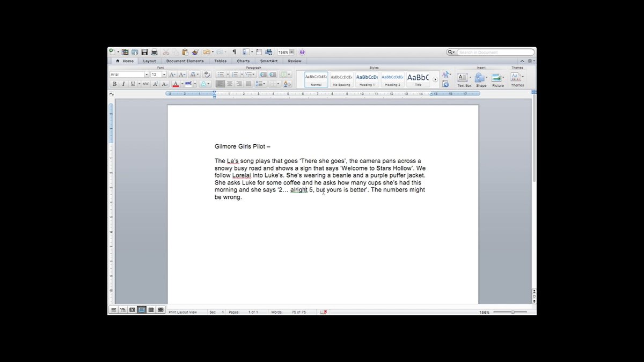Open the Tables tab
The width and height of the screenshot is (644, 362).
(x=221, y=61)
